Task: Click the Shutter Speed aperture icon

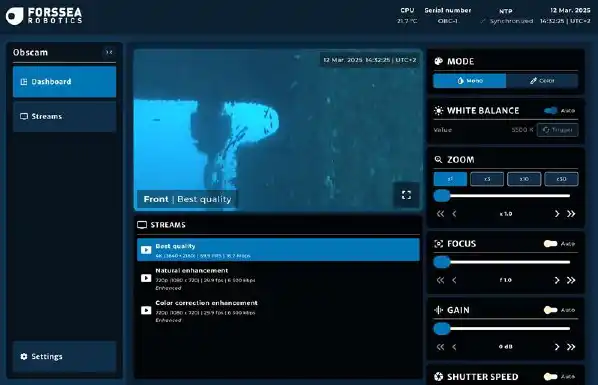Action: pyautogui.click(x=439, y=377)
